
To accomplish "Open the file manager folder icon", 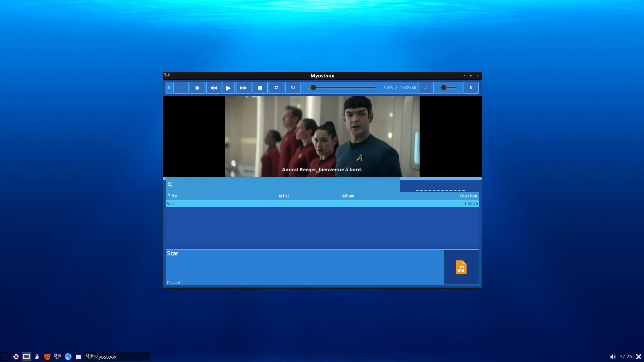I will pyautogui.click(x=78, y=357).
